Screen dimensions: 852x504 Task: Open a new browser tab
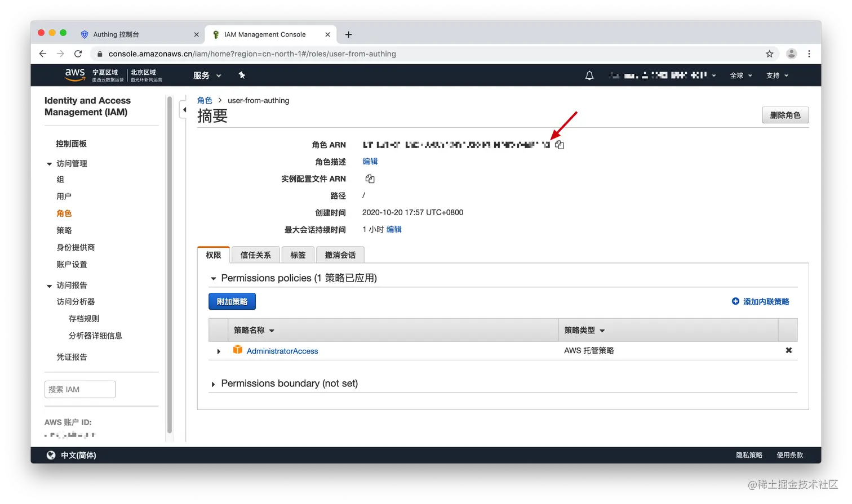click(x=348, y=34)
